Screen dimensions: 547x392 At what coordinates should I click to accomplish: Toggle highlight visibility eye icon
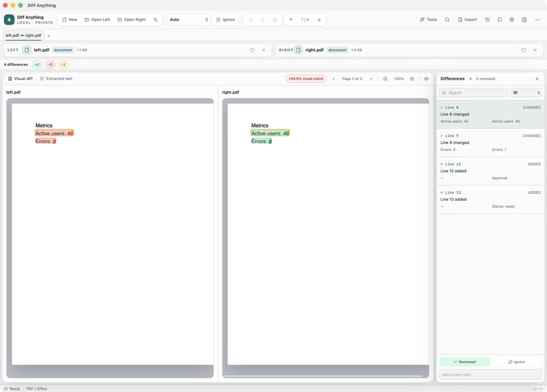(426, 79)
